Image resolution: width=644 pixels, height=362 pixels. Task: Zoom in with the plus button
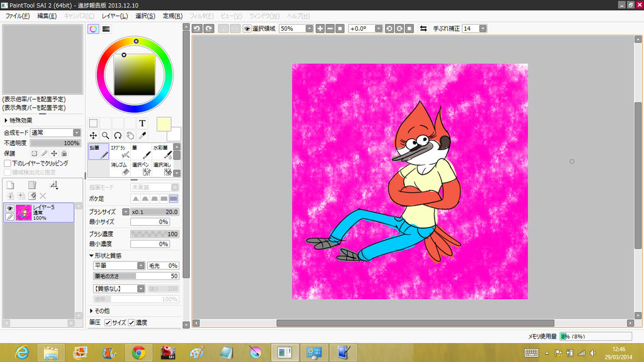click(319, 28)
